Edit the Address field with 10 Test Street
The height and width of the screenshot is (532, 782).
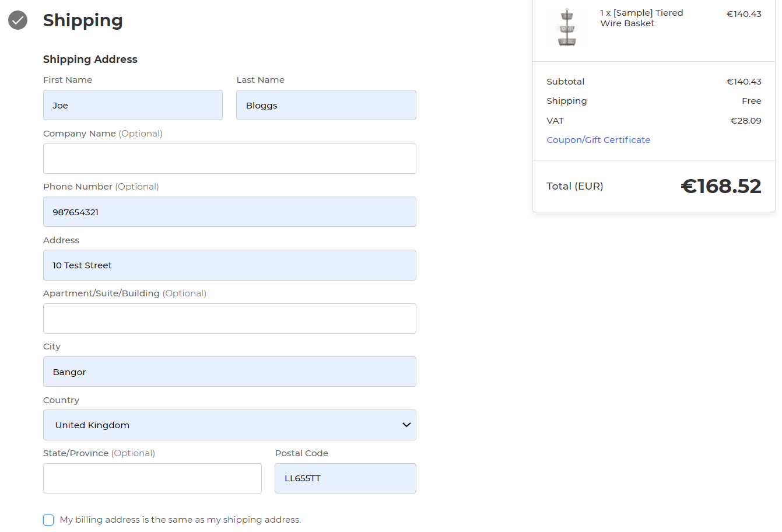(x=230, y=265)
